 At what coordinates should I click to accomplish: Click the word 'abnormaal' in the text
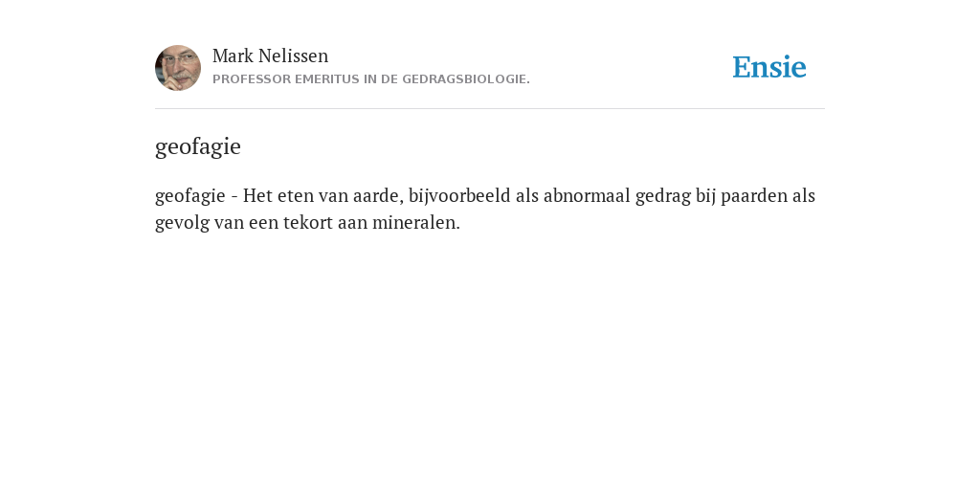587,195
